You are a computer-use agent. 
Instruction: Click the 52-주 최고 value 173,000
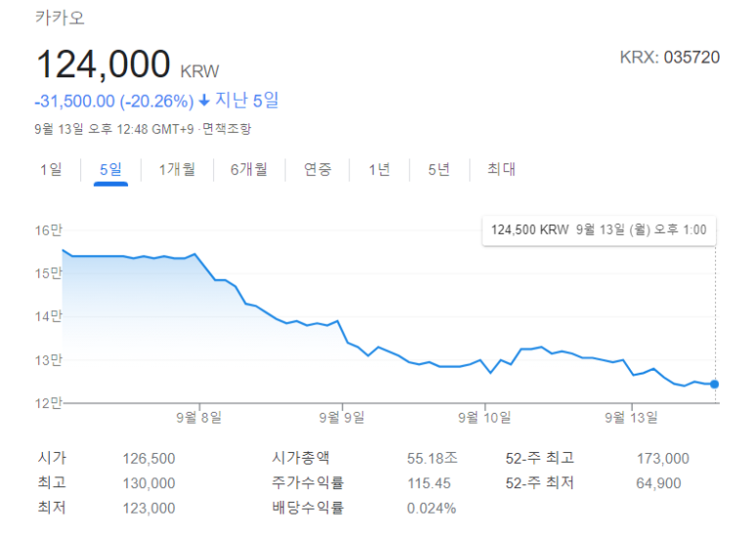[x=663, y=459]
